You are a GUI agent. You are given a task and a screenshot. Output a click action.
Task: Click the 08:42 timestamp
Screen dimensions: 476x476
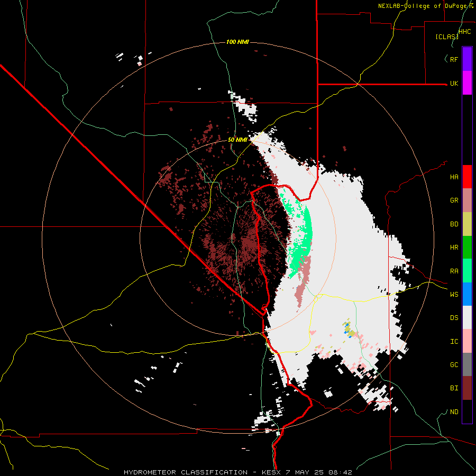340,472
